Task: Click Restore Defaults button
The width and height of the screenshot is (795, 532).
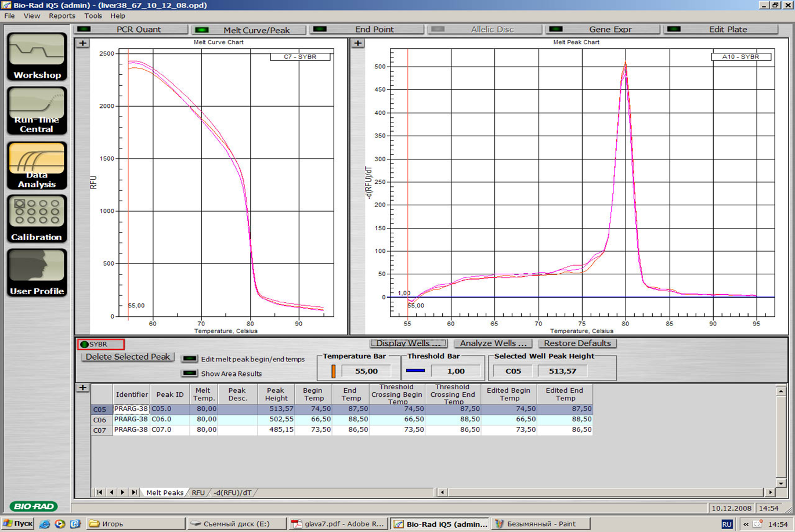Action: (x=577, y=343)
